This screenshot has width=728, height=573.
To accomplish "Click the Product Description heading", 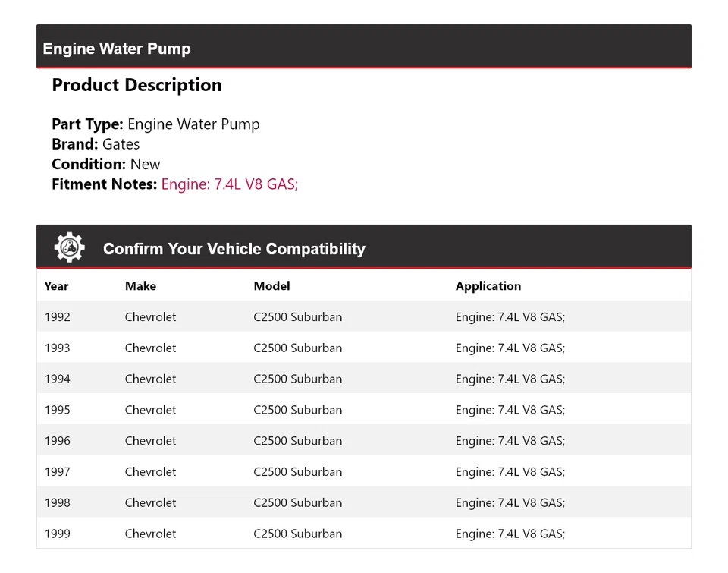I will click(x=136, y=85).
